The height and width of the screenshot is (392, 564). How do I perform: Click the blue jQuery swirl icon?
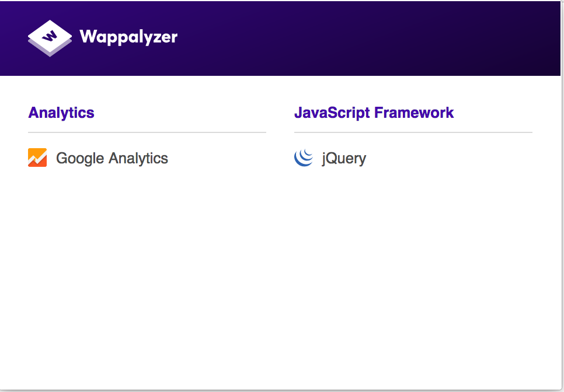[x=304, y=157]
